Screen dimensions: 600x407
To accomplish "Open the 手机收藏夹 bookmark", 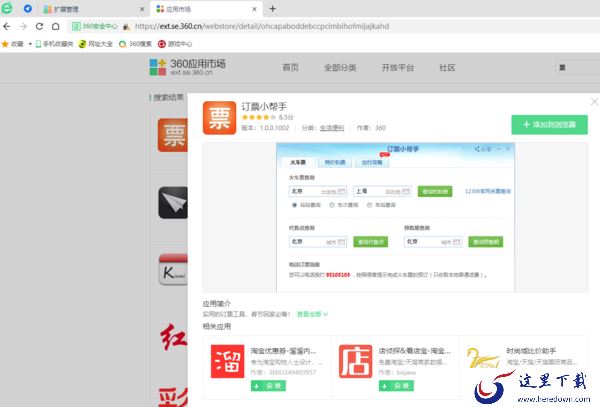I will tap(54, 44).
